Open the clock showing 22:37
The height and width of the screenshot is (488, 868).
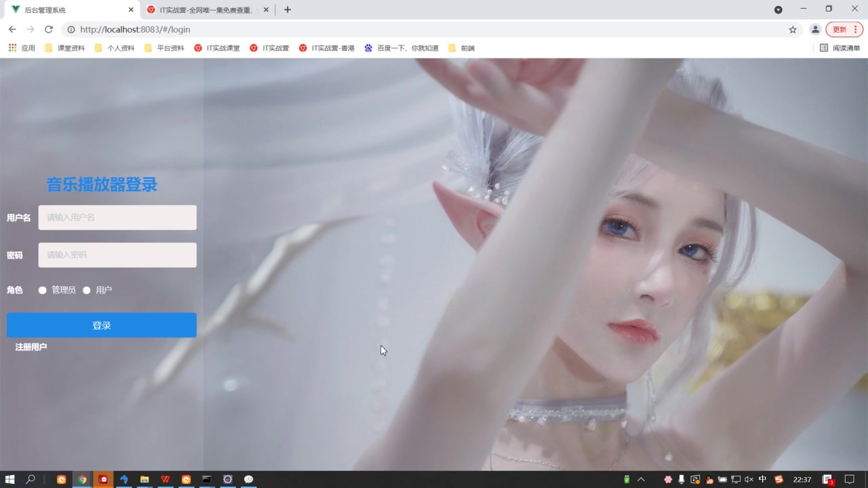point(802,479)
